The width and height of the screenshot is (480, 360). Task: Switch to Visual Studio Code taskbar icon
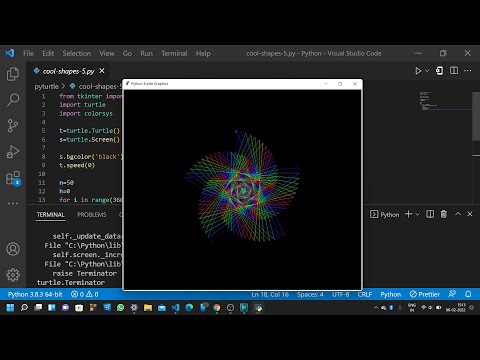(175, 307)
